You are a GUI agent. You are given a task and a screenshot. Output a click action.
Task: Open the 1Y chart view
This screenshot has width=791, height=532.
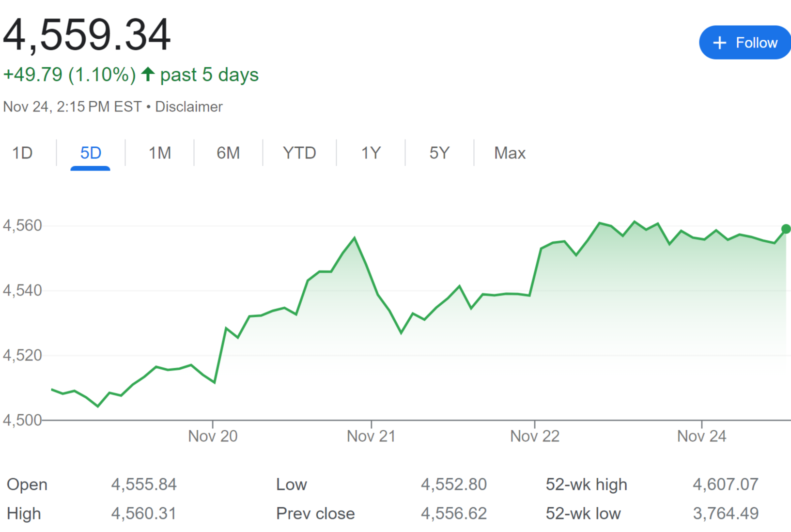click(x=371, y=153)
